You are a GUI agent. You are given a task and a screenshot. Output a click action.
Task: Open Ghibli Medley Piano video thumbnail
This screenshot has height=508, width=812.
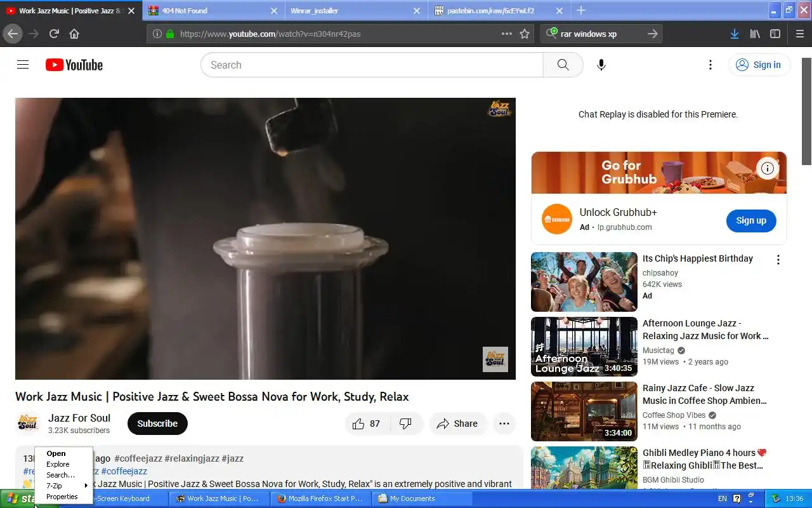(x=584, y=467)
